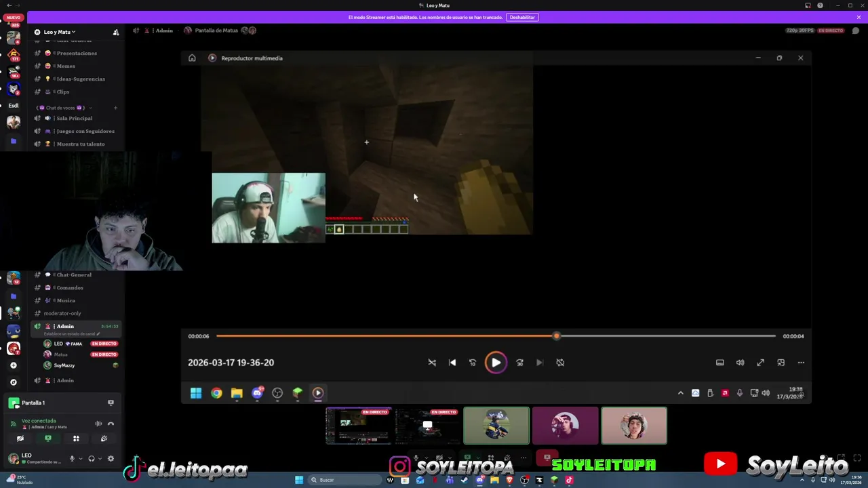Rewind 10 seconds in media player
The image size is (868, 488).
473,363
